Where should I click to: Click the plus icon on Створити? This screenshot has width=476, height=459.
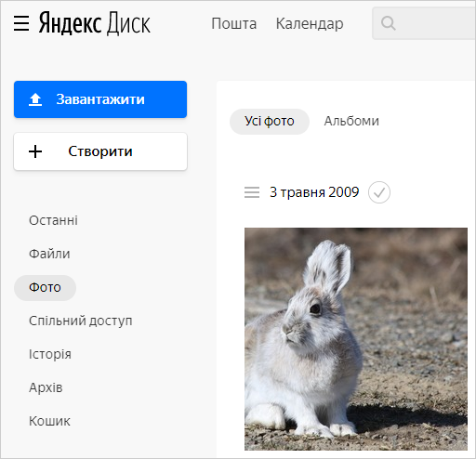pos(35,151)
